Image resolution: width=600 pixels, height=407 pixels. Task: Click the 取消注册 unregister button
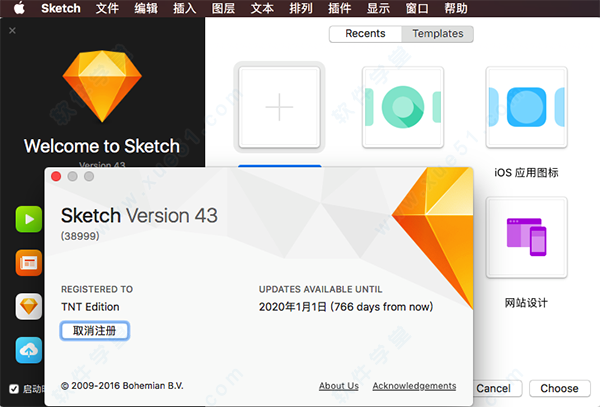pyautogui.click(x=95, y=331)
